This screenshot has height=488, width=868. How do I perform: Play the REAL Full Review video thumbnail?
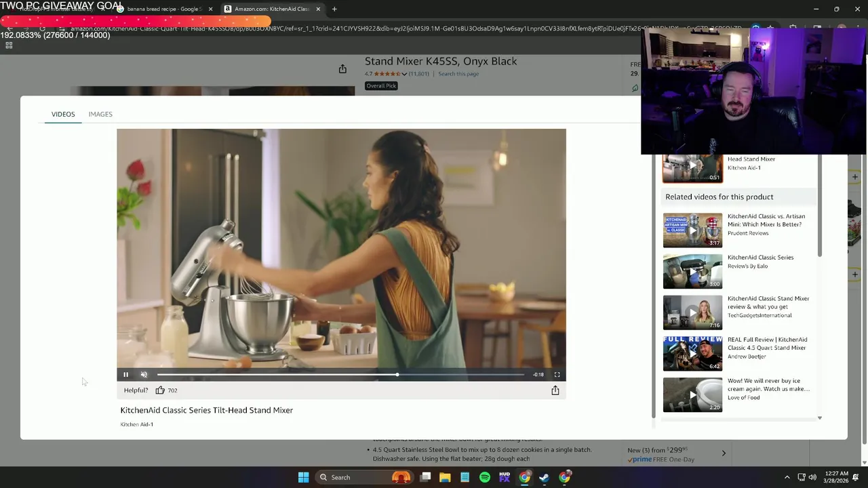692,353
